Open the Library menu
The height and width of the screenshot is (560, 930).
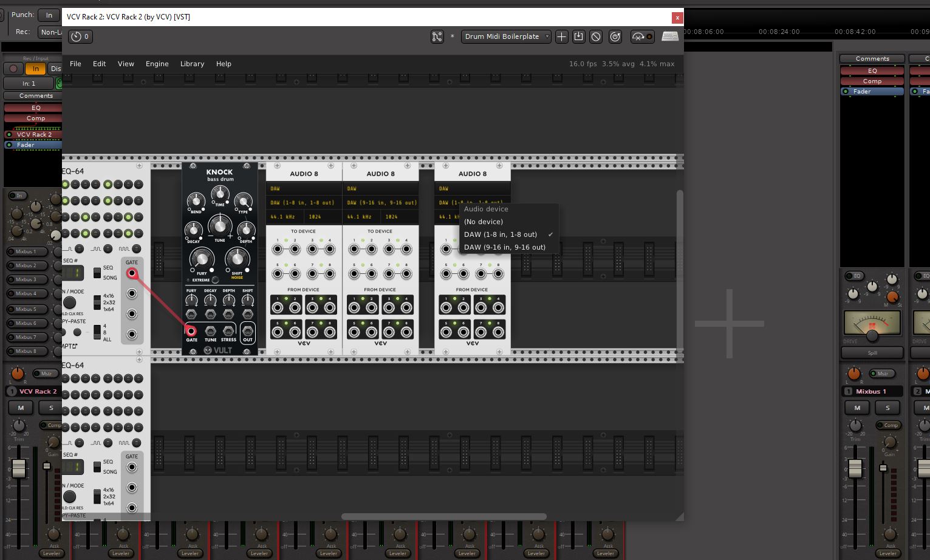(x=192, y=64)
